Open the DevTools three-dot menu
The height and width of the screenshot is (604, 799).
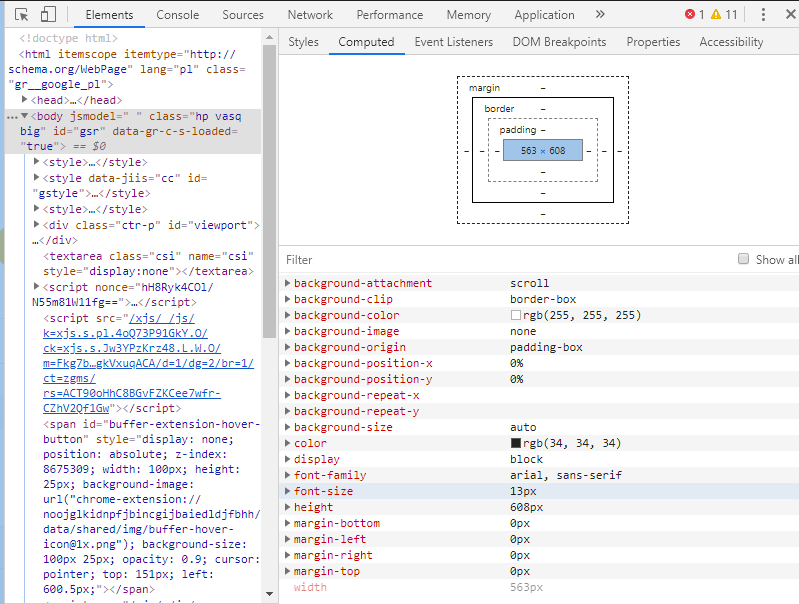pyautogui.click(x=763, y=14)
